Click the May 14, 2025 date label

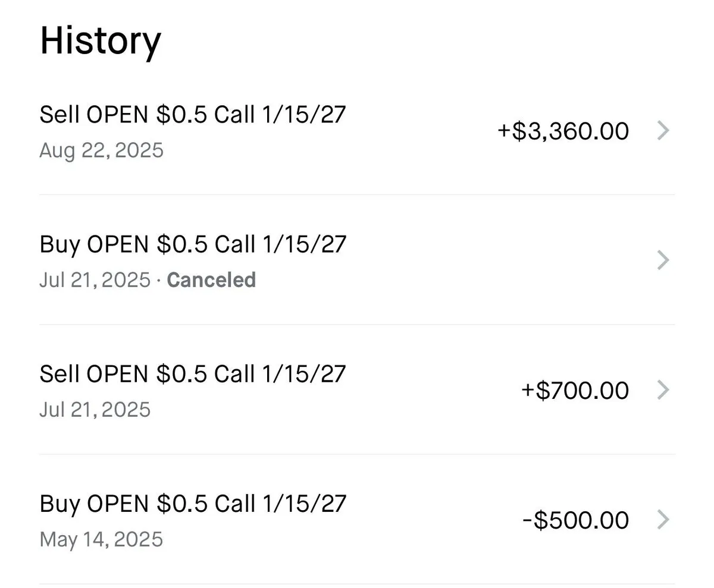[101, 539]
